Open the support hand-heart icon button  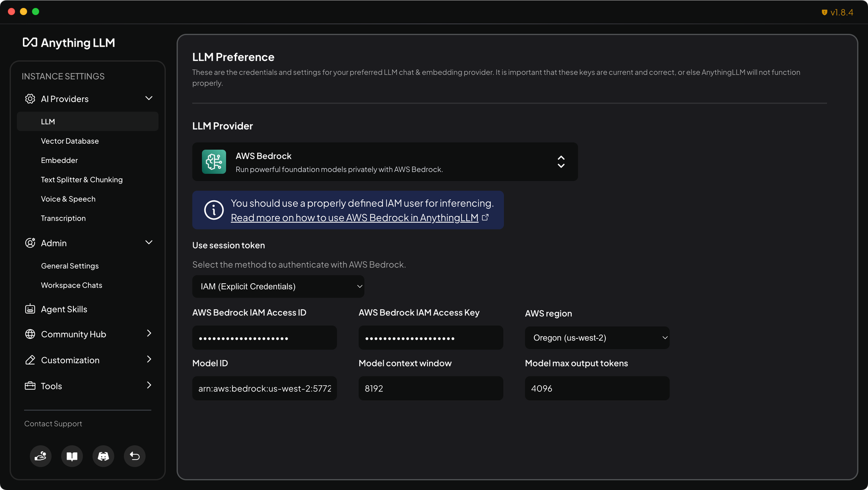[x=40, y=456]
